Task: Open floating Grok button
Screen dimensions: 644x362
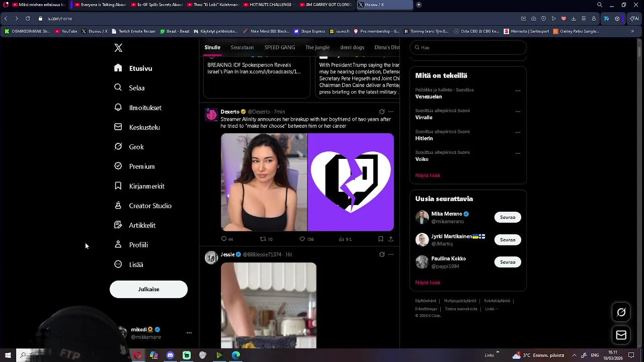Action: pyautogui.click(x=621, y=313)
